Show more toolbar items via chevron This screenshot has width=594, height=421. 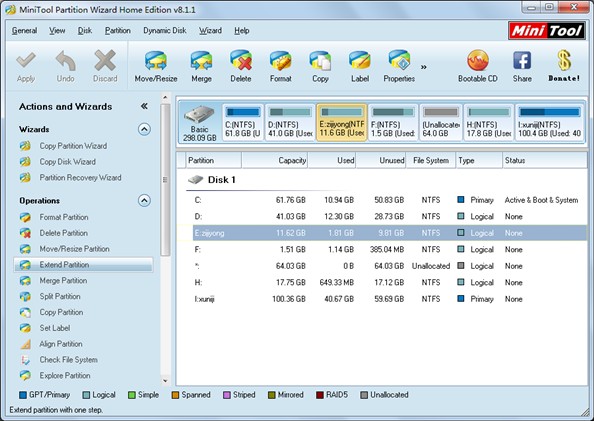pos(424,67)
